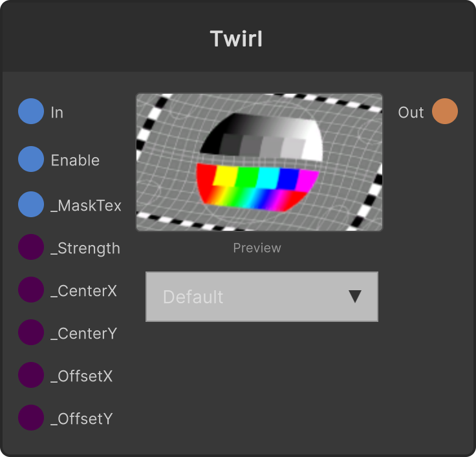Click the Twirl node title
This screenshot has width=476, height=457.
[x=236, y=39]
